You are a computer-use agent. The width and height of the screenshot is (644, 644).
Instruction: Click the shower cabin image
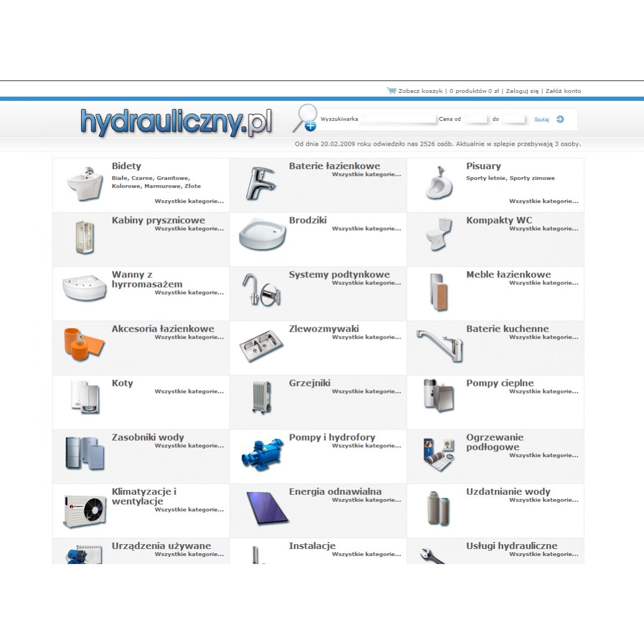(85, 237)
